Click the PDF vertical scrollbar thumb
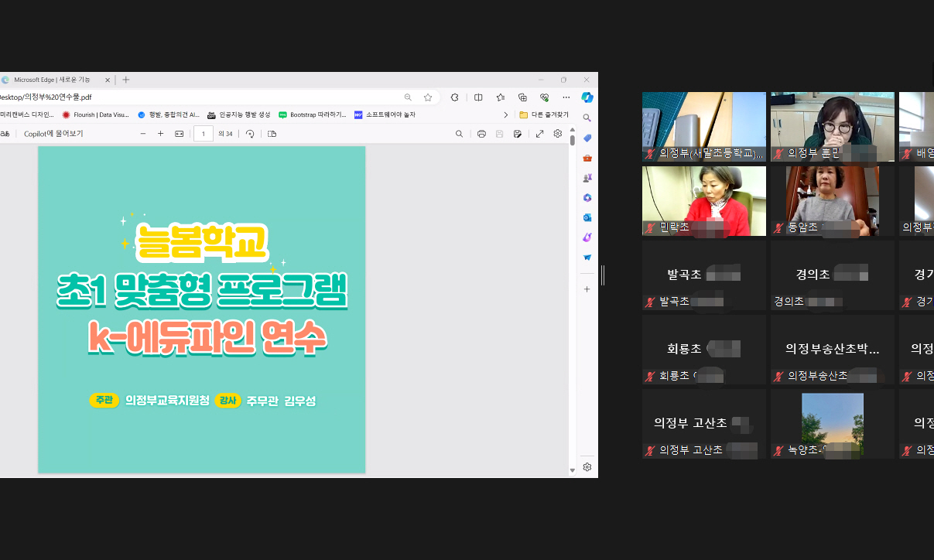 click(x=573, y=141)
